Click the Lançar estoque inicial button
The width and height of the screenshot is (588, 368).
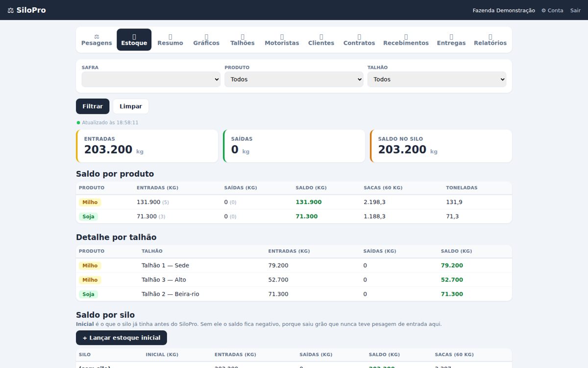point(122,338)
